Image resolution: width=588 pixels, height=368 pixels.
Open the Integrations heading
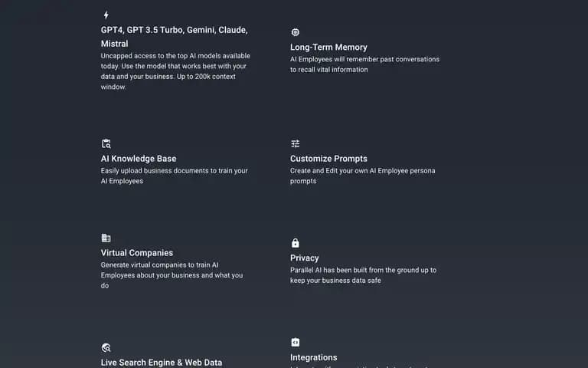tap(313, 357)
